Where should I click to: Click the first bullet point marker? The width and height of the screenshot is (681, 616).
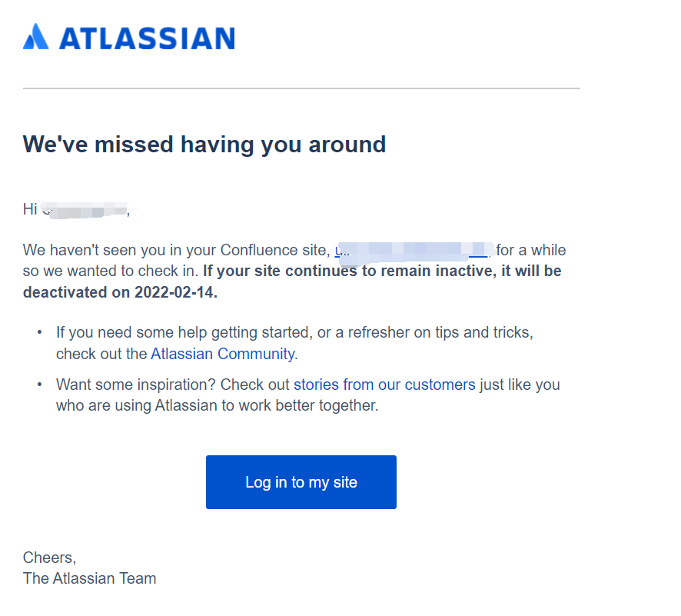click(x=39, y=332)
